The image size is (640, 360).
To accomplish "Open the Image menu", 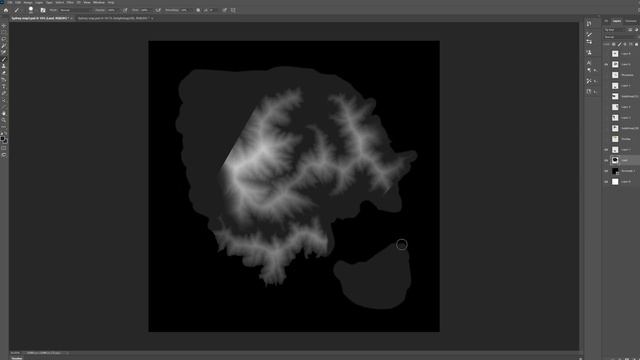I will click(x=28, y=2).
